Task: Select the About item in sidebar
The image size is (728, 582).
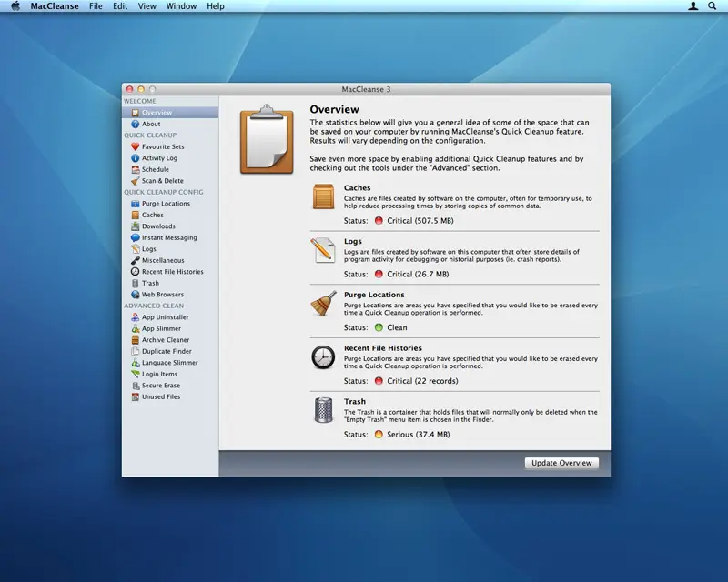Action: click(x=146, y=124)
